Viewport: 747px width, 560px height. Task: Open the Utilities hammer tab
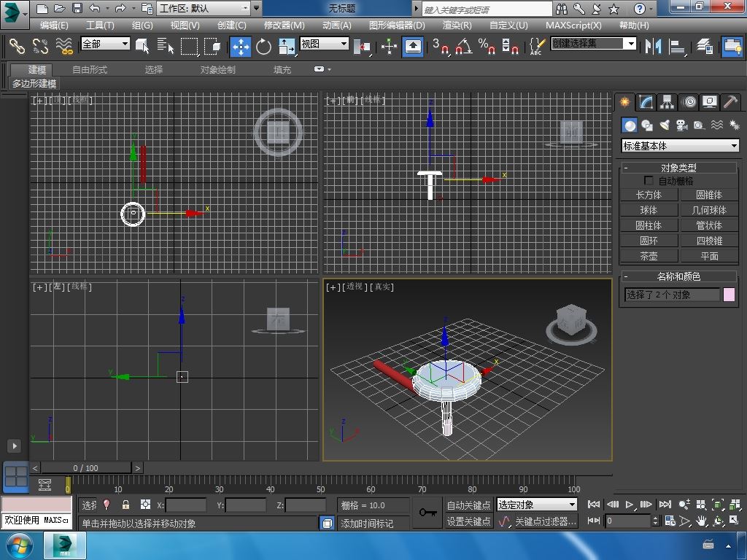(730, 102)
